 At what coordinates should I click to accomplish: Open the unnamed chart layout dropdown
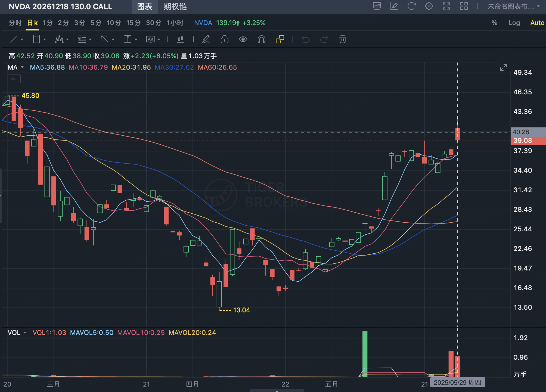pyautogui.click(x=514, y=6)
